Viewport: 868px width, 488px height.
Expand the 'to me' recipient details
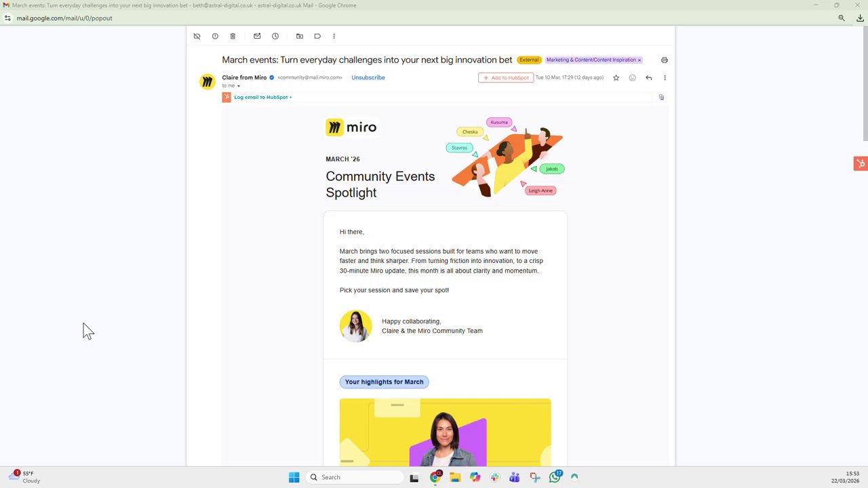tap(238, 86)
